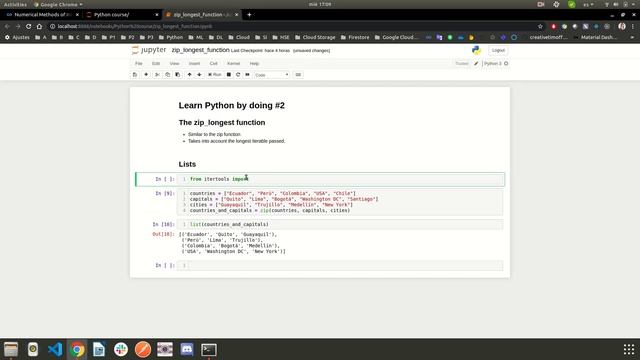
Task: Click the Trusted notebook indicator
Action: point(462,64)
